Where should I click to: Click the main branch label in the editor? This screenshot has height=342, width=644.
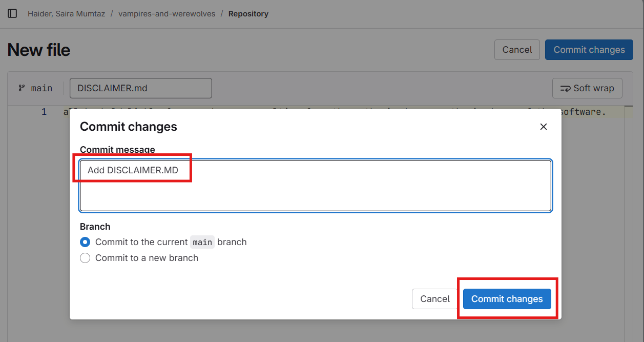tap(41, 88)
